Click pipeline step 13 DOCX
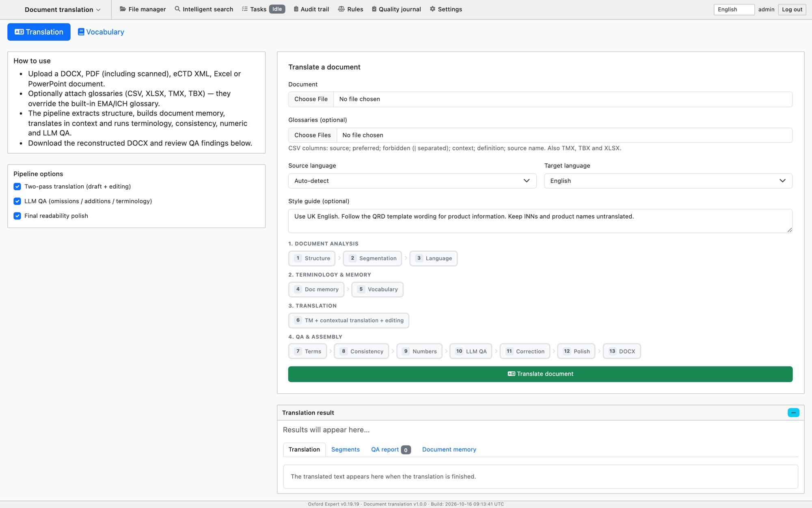This screenshot has width=812, height=508. pyautogui.click(x=622, y=351)
